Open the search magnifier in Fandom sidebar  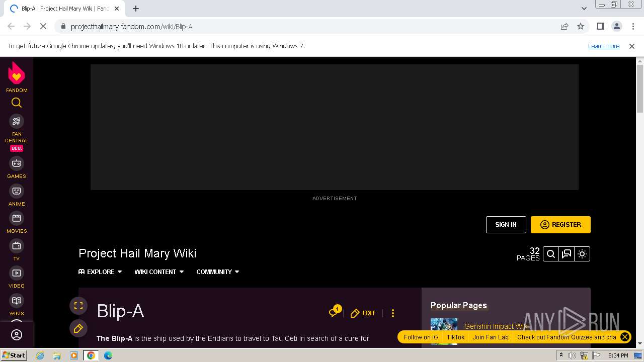point(17,103)
